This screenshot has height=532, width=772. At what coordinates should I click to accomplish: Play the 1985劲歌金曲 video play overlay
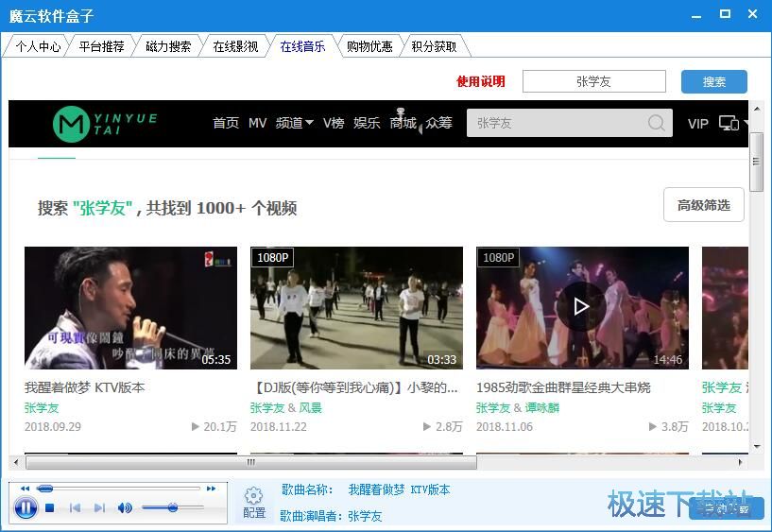[581, 306]
